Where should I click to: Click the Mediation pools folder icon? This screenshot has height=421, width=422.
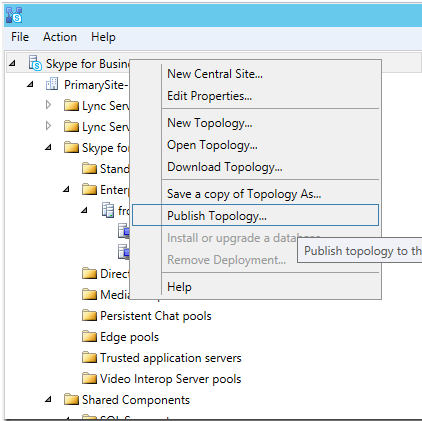[x=89, y=294]
